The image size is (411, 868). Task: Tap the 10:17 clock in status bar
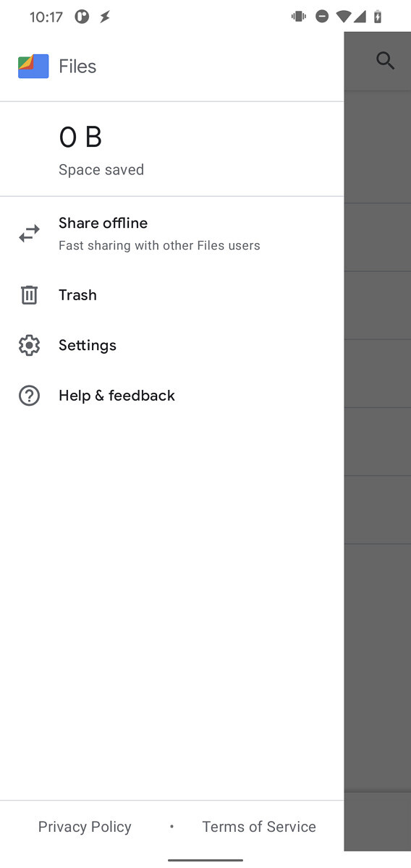[x=46, y=17]
